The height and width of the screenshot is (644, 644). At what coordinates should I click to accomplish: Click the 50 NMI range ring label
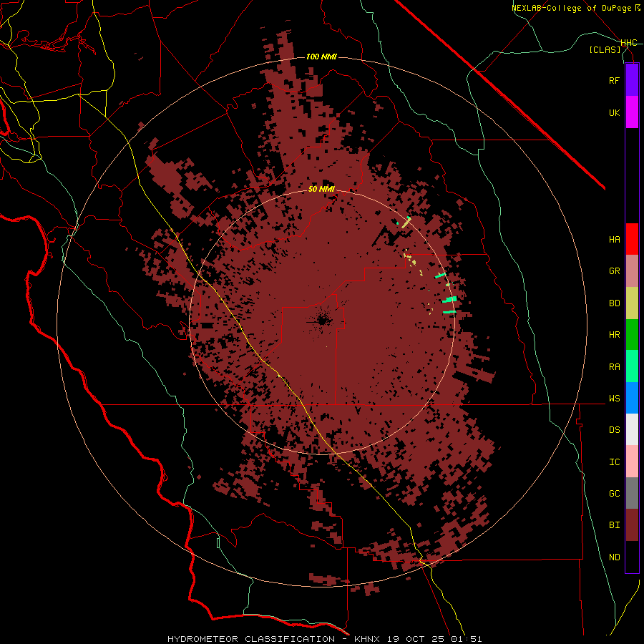coord(321,189)
